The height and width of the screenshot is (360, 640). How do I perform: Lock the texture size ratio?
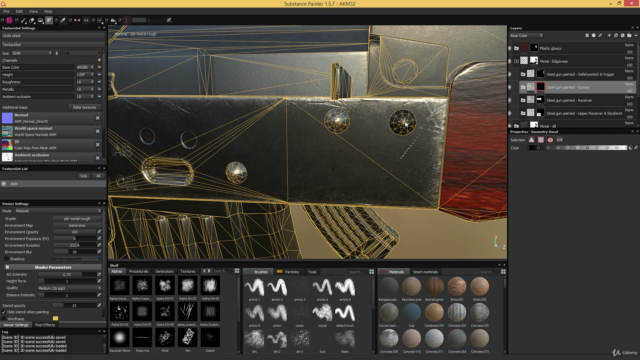click(57, 53)
